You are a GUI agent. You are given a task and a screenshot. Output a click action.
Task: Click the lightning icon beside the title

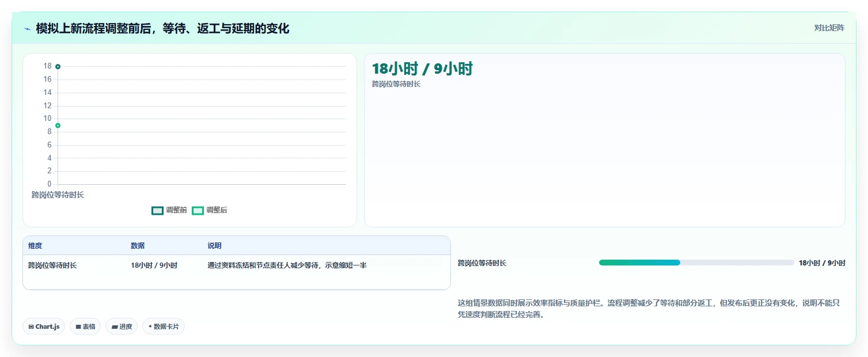pyautogui.click(x=28, y=29)
